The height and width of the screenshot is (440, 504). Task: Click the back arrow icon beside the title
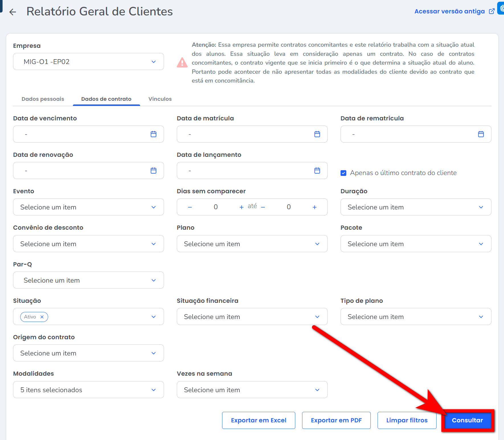13,12
